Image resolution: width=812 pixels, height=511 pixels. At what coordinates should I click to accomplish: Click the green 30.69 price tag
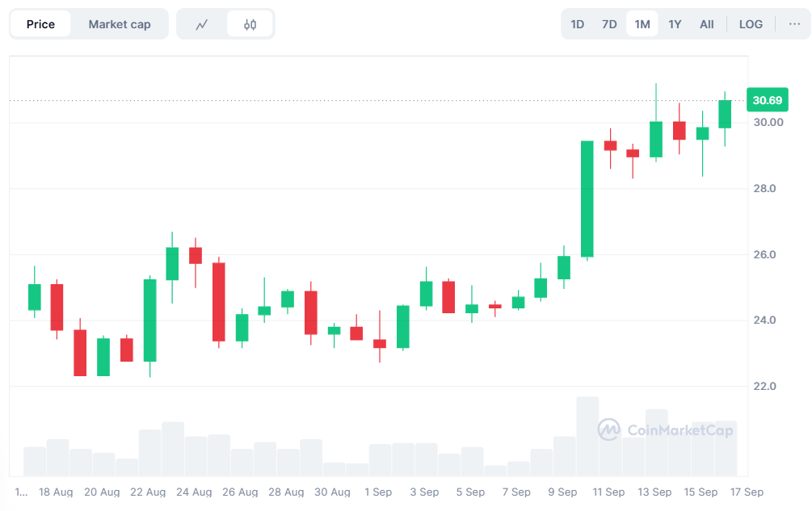pos(766,99)
